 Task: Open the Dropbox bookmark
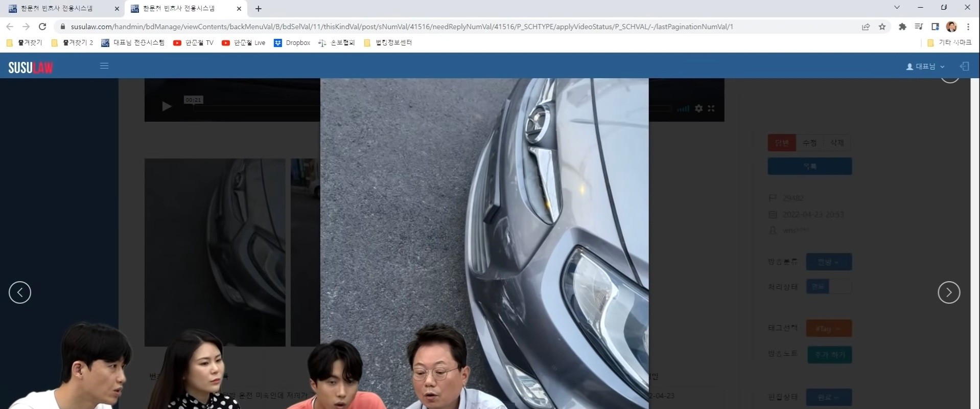[292, 43]
